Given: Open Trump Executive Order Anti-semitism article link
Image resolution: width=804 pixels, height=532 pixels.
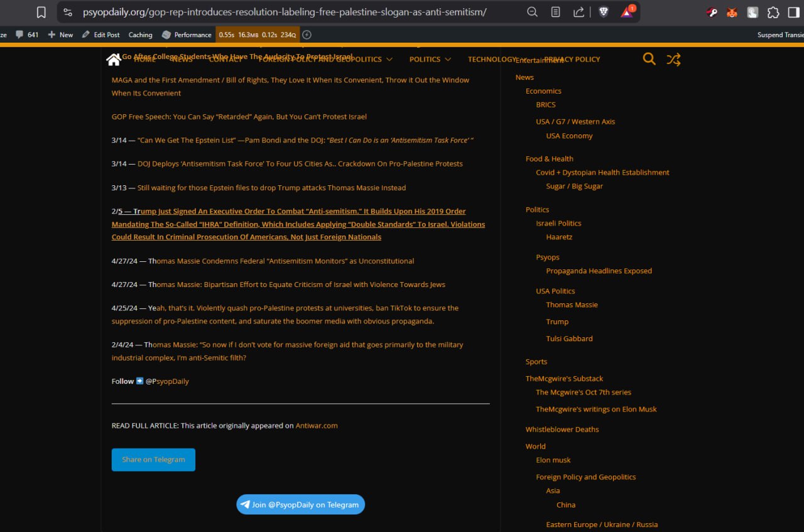Looking at the screenshot, I should point(298,224).
